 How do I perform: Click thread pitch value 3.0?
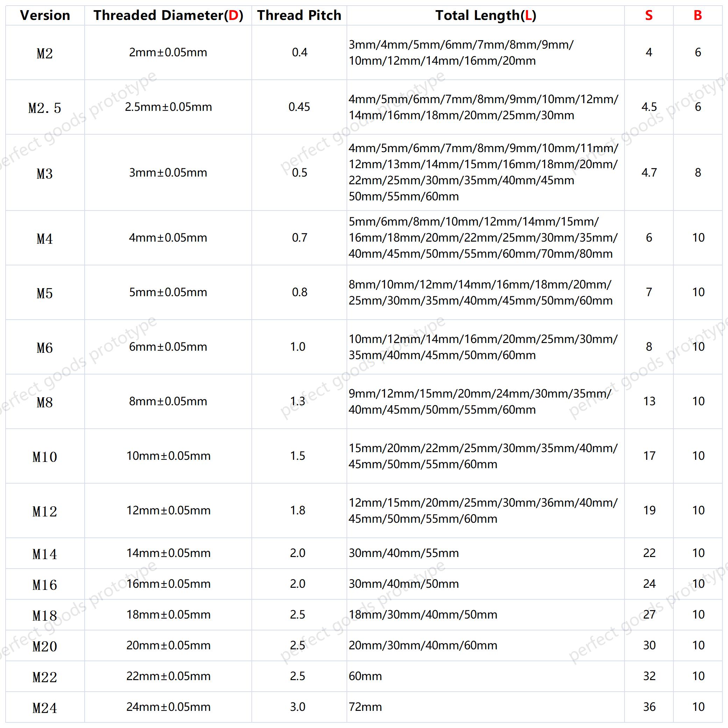click(298, 707)
